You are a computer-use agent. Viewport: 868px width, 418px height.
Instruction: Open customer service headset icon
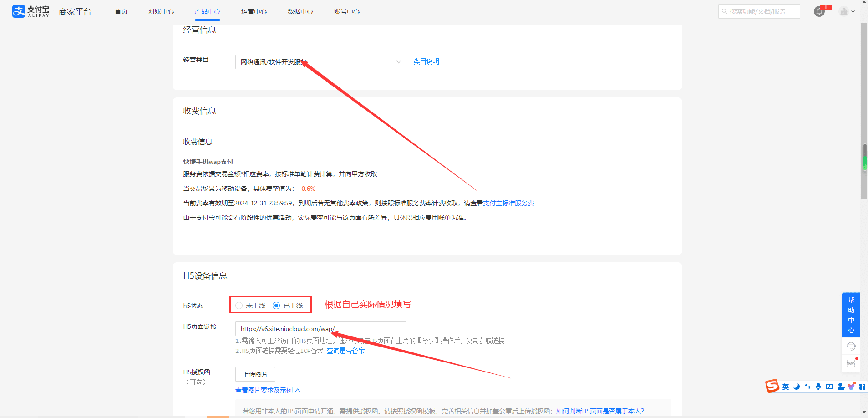coord(851,347)
